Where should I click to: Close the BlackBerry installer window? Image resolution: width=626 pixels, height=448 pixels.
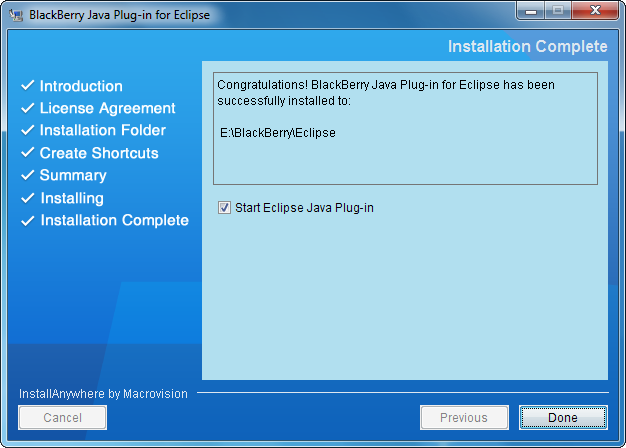(x=595, y=10)
